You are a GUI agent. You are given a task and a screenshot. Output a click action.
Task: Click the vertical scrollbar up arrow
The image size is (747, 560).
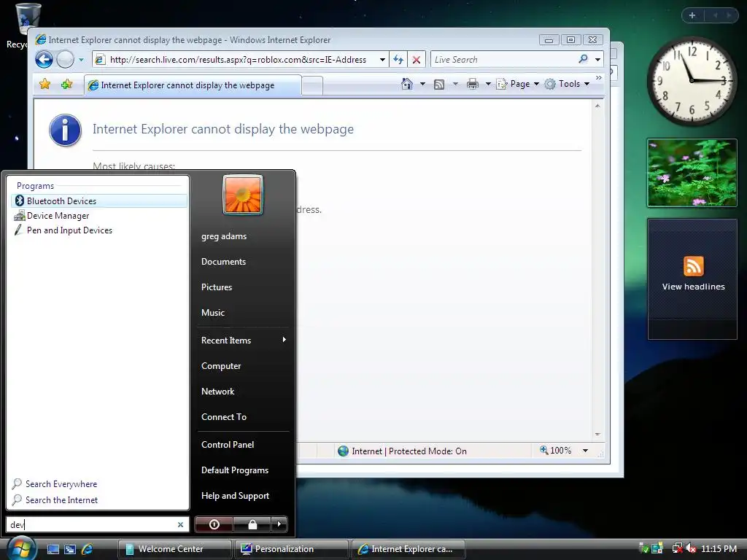597,106
